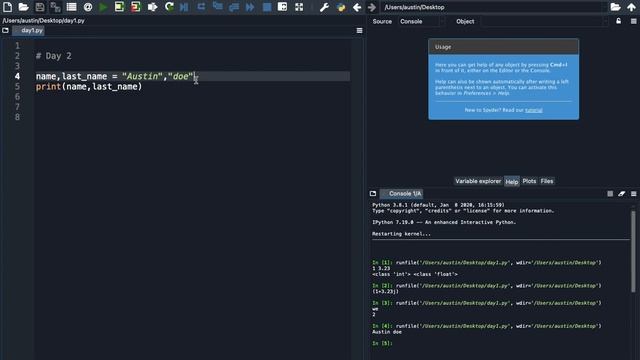Continue execution until next breakpoint

(x=250, y=7)
